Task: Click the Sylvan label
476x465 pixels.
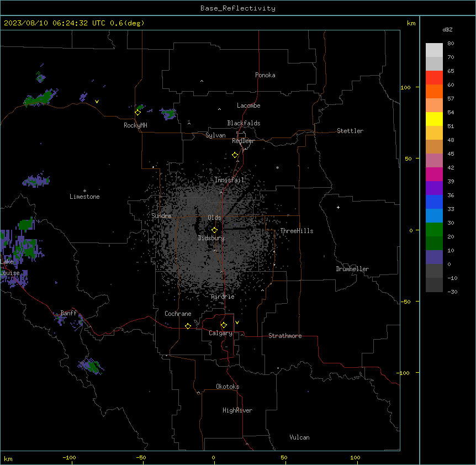Action: 215,135
